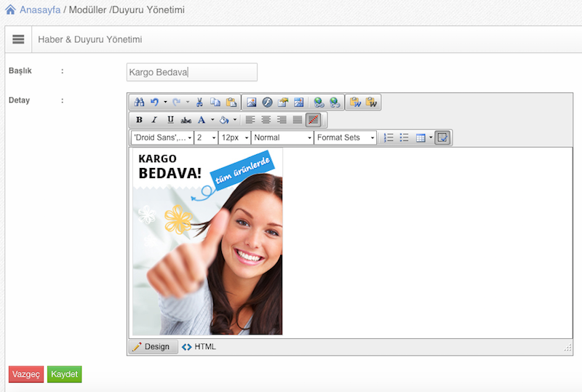Open the Image Map editor icon
The height and width of the screenshot is (392, 582).
[298, 102]
